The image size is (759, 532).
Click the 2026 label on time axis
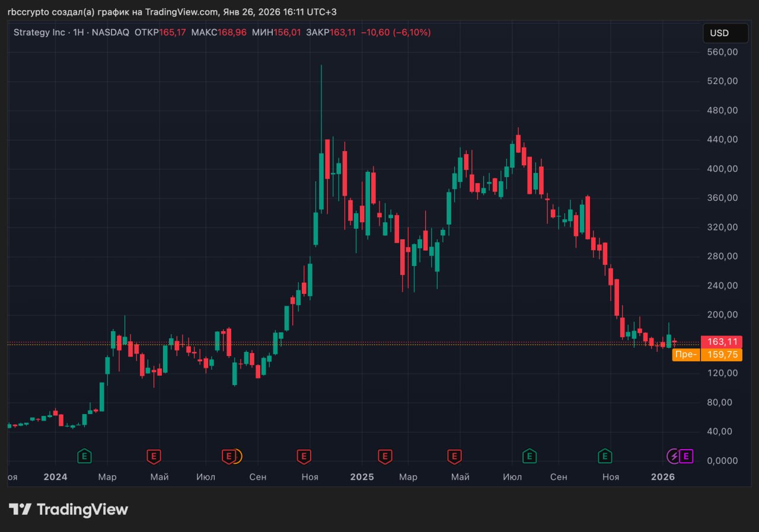click(662, 477)
